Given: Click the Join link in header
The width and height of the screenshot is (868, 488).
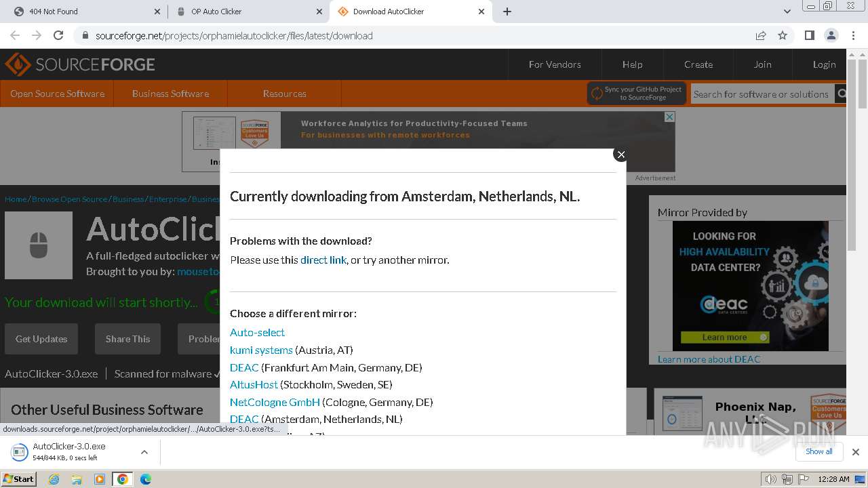Looking at the screenshot, I should [762, 64].
